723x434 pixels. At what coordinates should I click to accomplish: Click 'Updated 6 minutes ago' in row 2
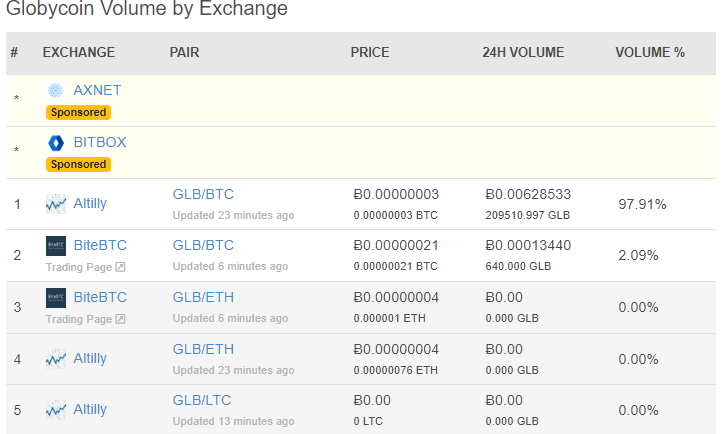(230, 267)
